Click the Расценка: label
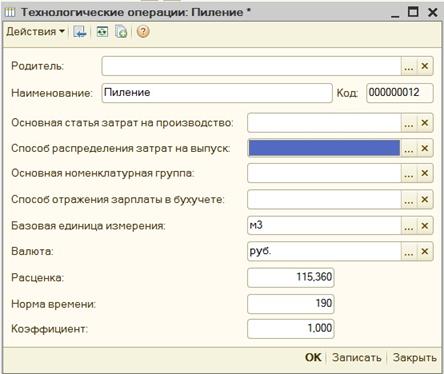This screenshot has height=374, width=444. click(37, 278)
